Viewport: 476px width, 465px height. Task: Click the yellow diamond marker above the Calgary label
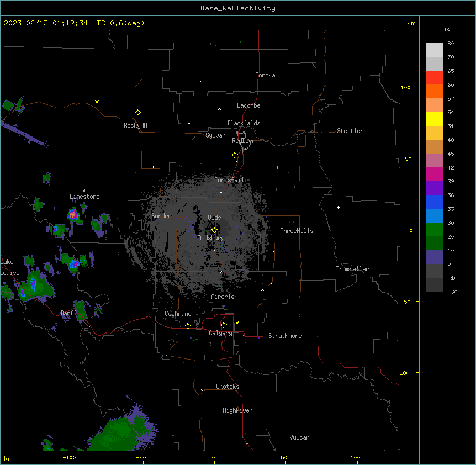[x=224, y=325]
